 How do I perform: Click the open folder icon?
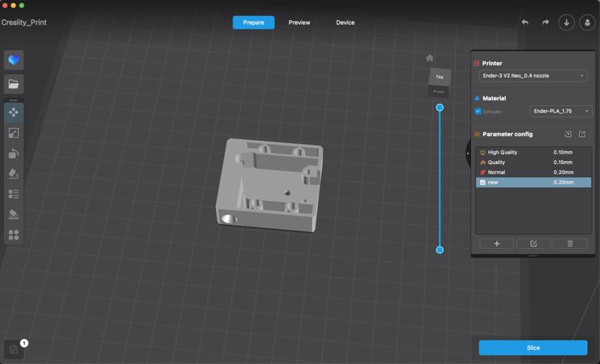click(x=13, y=84)
